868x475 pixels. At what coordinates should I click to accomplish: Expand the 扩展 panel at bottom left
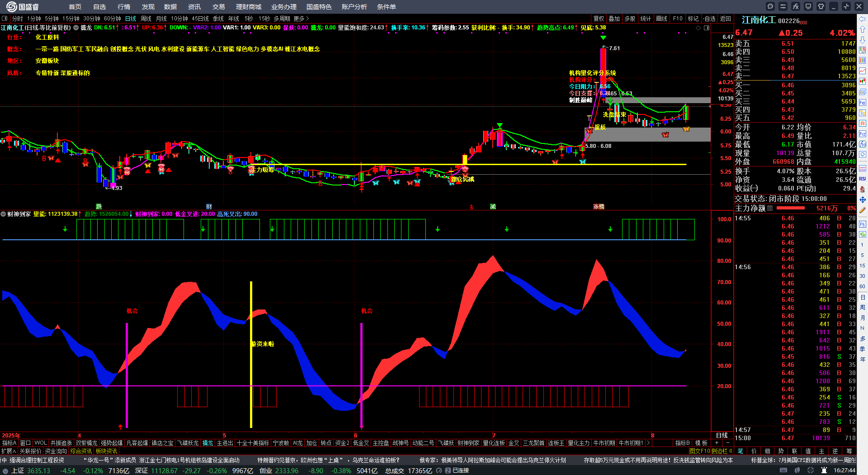click(x=9, y=451)
